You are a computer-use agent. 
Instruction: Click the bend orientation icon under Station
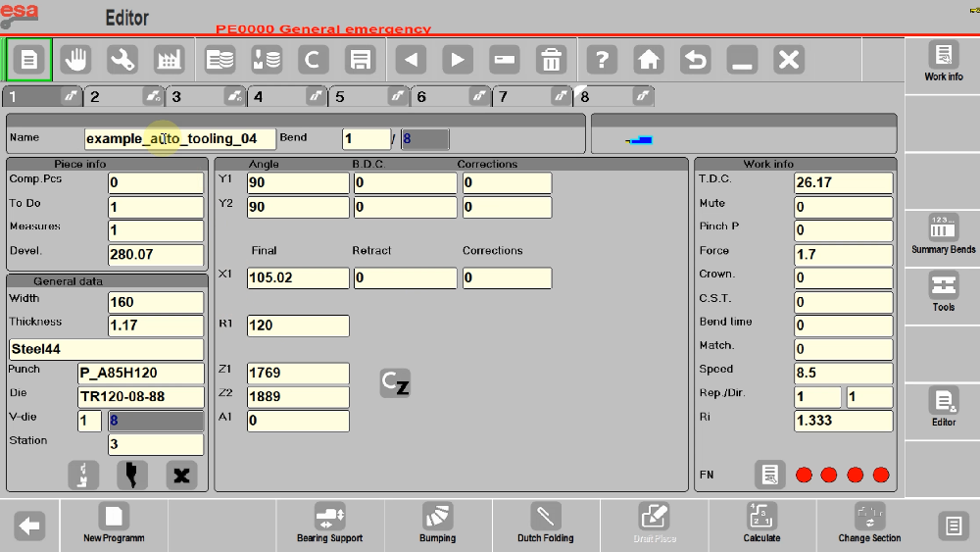point(83,476)
